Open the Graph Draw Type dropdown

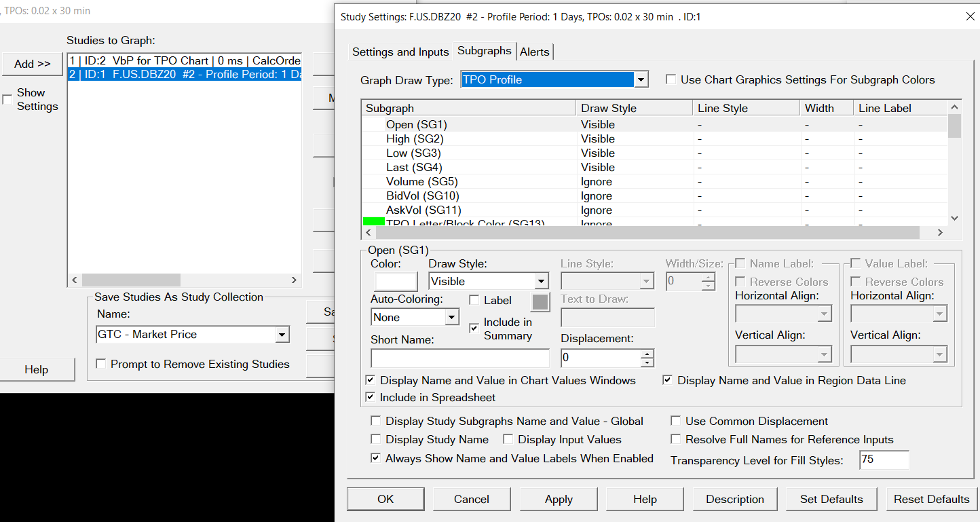(641, 80)
